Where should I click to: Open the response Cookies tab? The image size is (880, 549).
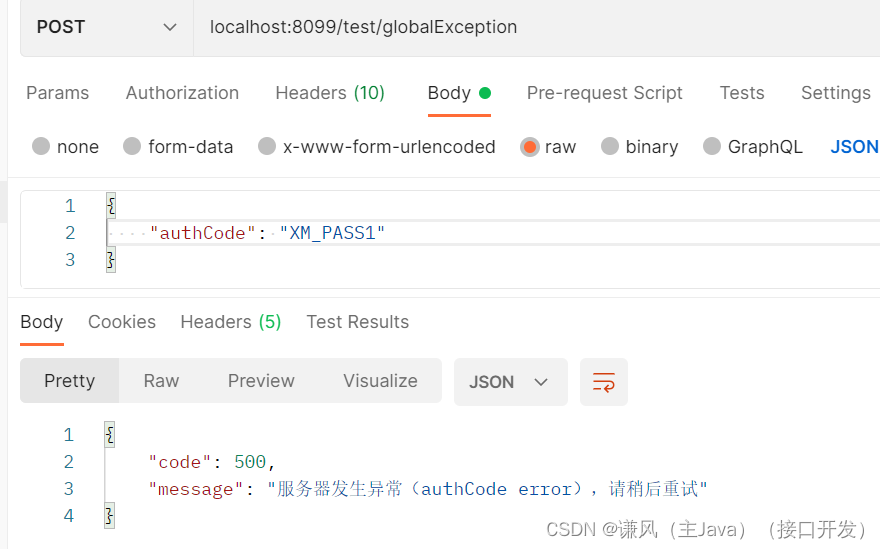[x=122, y=322]
